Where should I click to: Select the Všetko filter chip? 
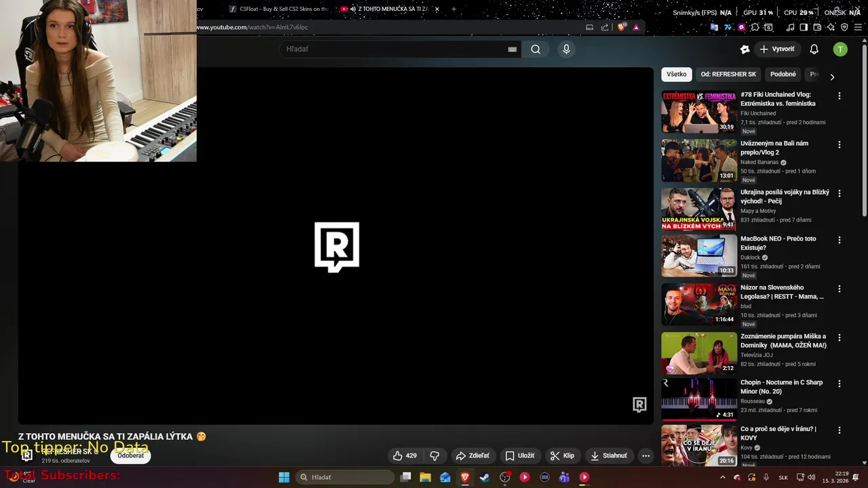tap(676, 75)
